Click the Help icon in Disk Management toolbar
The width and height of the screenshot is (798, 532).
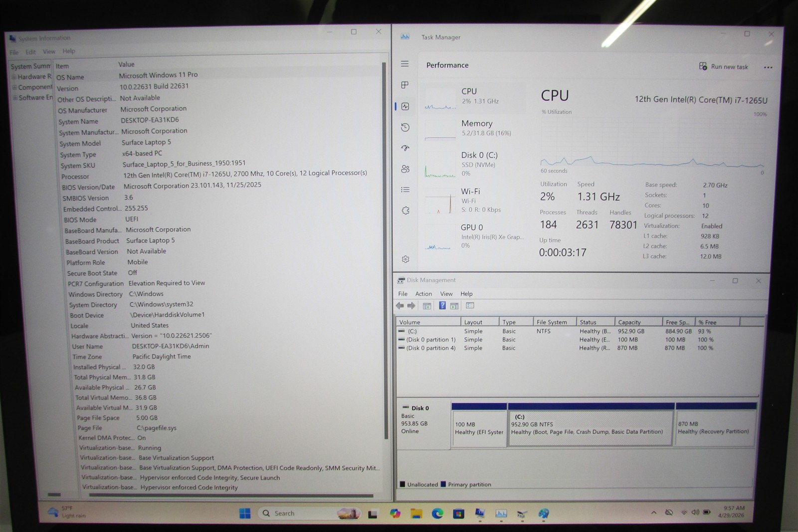click(442, 306)
